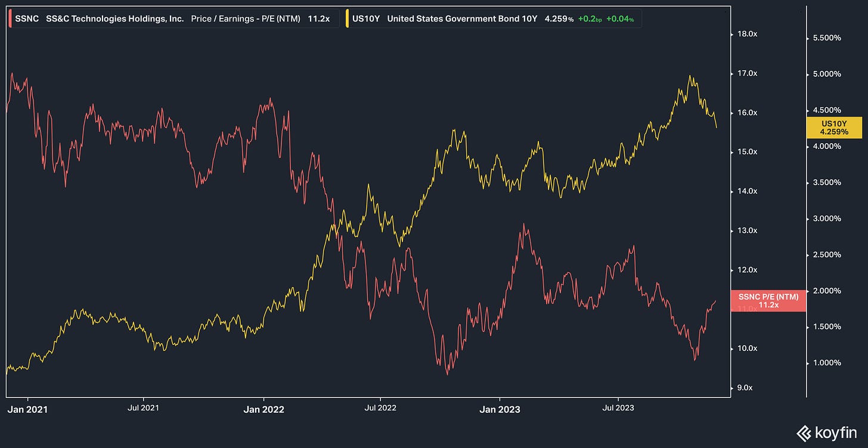Click the SSNC P/E (NTM) 11.2x price tag
The width and height of the screenshot is (868, 448).
point(768,300)
